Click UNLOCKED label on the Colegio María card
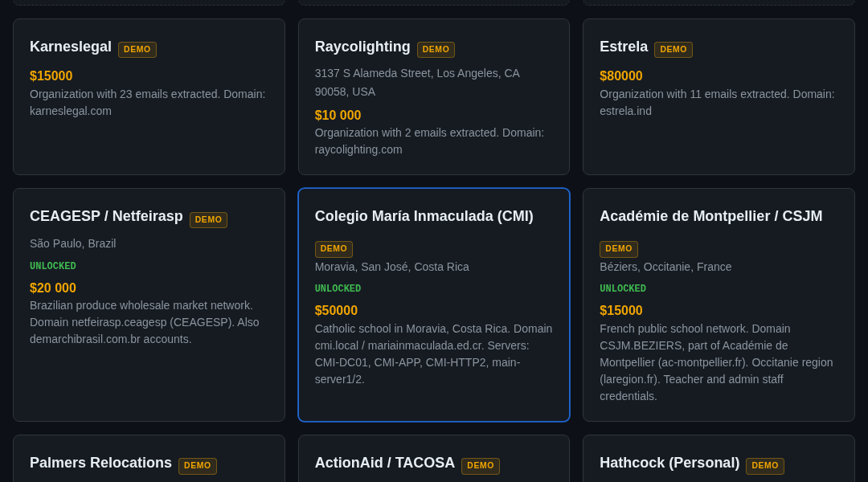The image size is (868, 482). coord(338,288)
